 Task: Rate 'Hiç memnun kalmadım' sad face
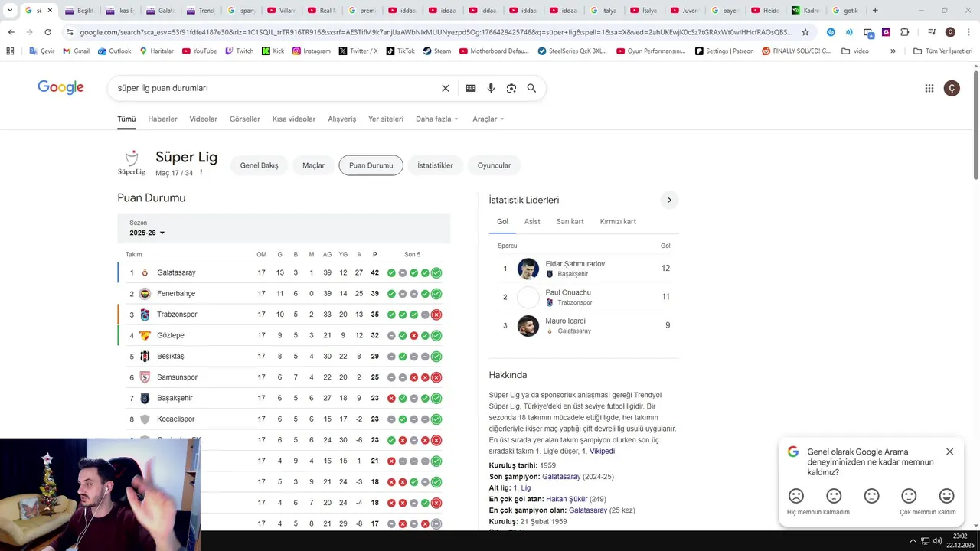(x=796, y=496)
